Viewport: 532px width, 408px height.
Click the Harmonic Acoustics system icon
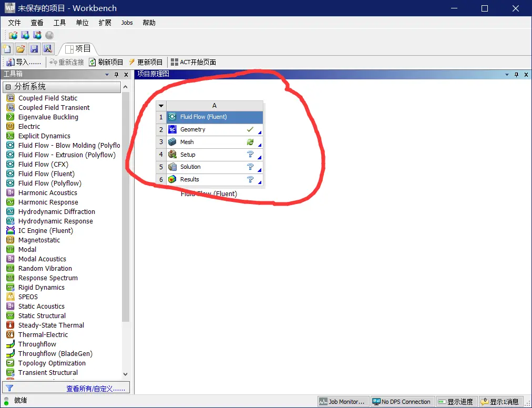[11, 193]
